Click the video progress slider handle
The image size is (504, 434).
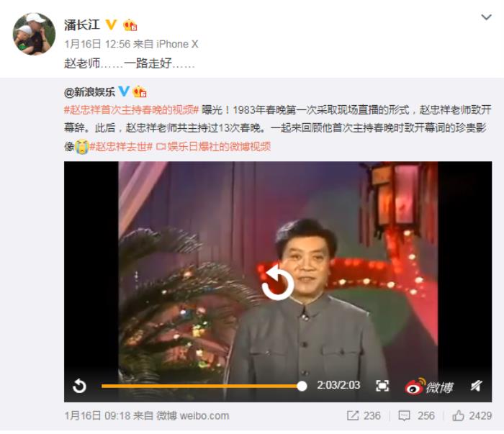point(302,386)
